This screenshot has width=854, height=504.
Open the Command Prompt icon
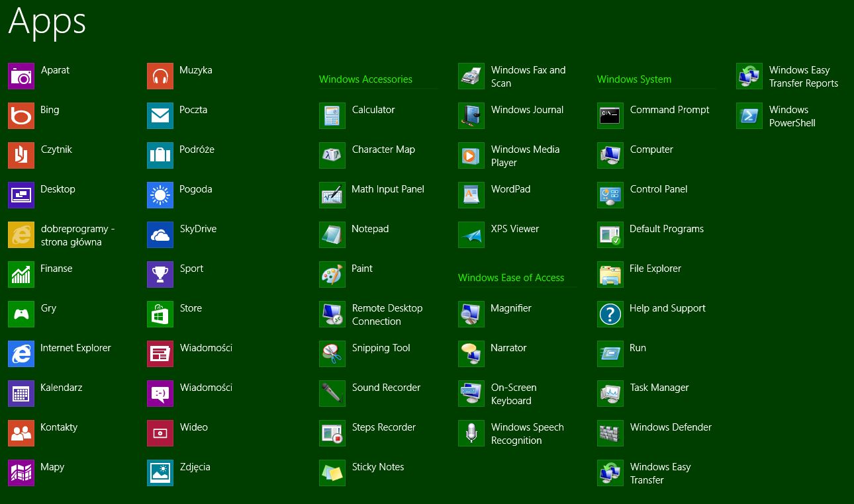(610, 116)
